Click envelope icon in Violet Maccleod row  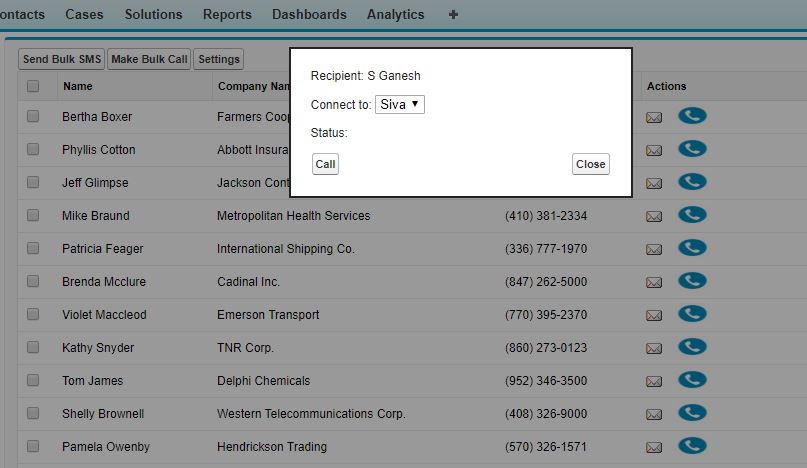click(654, 315)
